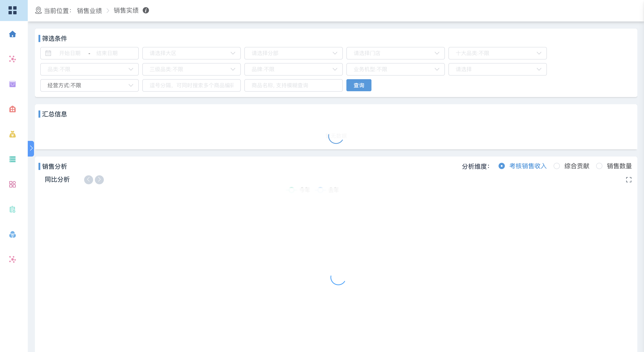Open the clipboard checklist sidebar icon
Image resolution: width=644 pixels, height=352 pixels.
[x=13, y=209]
